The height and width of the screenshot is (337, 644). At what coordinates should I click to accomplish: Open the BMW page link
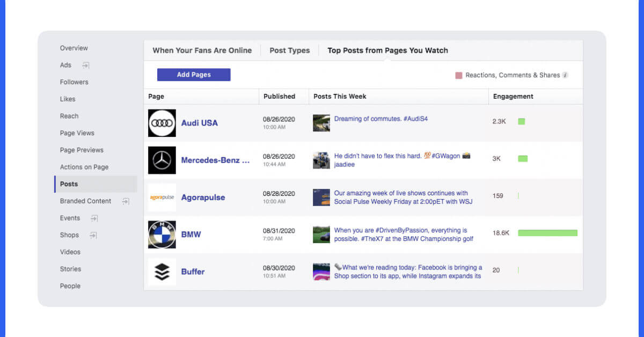point(191,235)
